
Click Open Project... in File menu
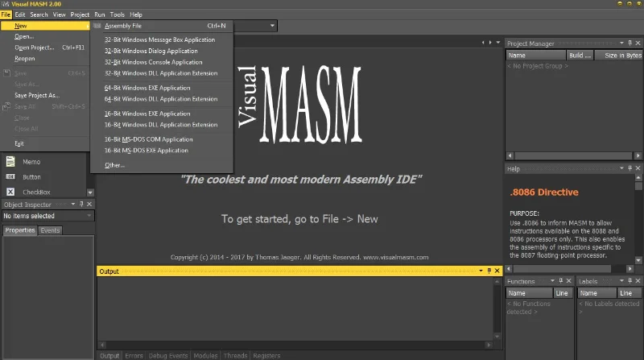tap(45, 48)
